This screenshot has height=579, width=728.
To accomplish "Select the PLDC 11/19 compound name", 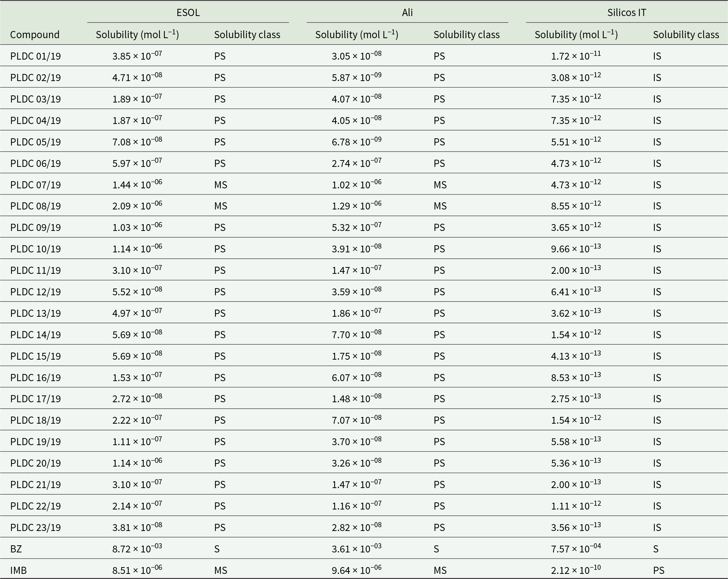I will [35, 270].
